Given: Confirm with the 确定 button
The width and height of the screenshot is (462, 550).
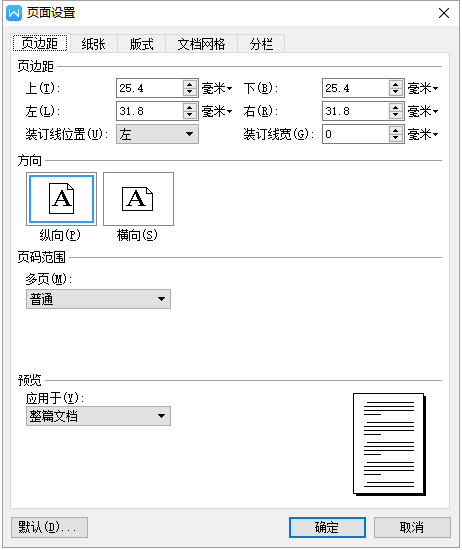Looking at the screenshot, I should (x=327, y=527).
